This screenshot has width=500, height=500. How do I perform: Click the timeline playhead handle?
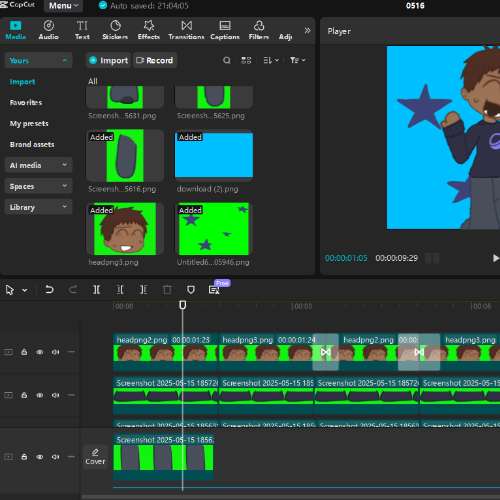[x=183, y=305]
